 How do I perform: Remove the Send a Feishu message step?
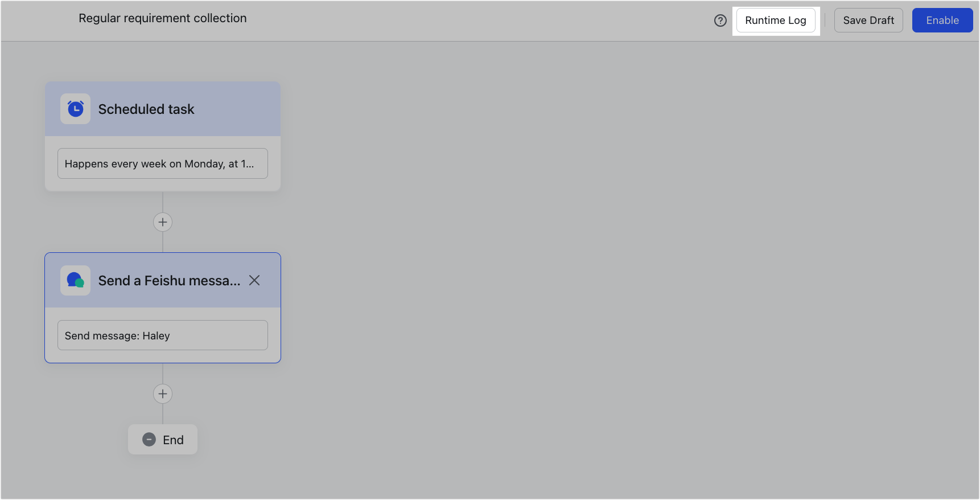pos(254,280)
